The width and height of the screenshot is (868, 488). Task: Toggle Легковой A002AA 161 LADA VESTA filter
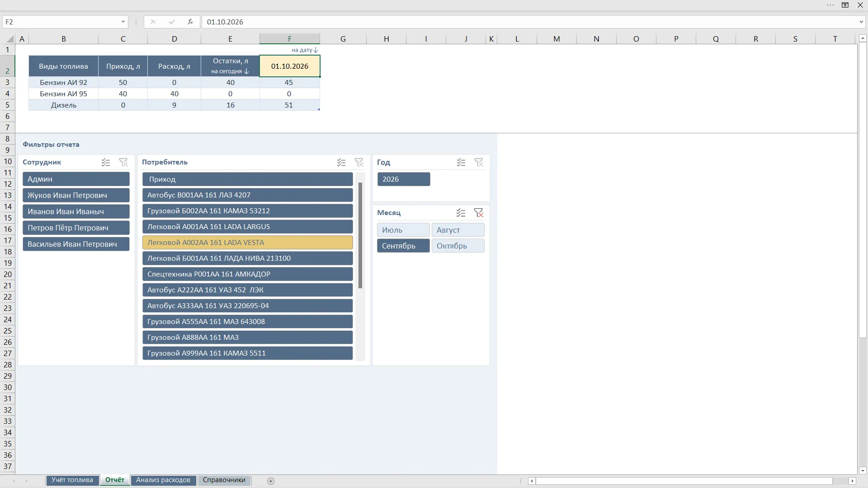click(248, 243)
